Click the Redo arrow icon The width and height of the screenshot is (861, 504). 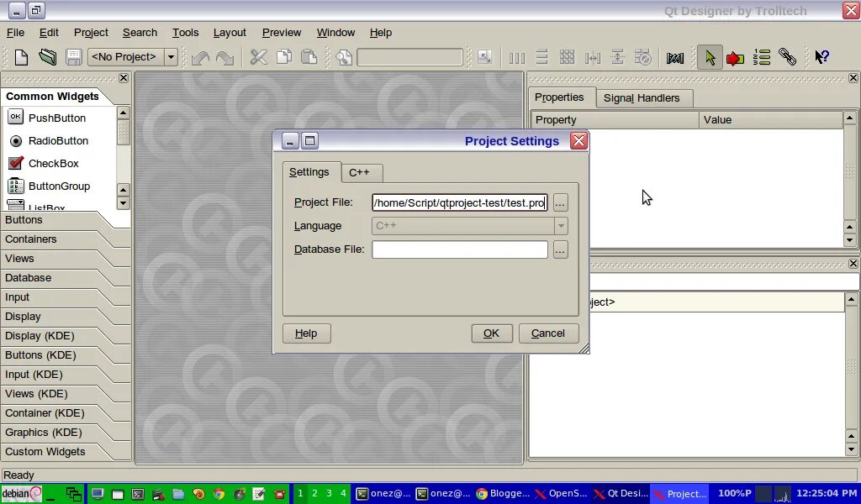click(x=225, y=57)
